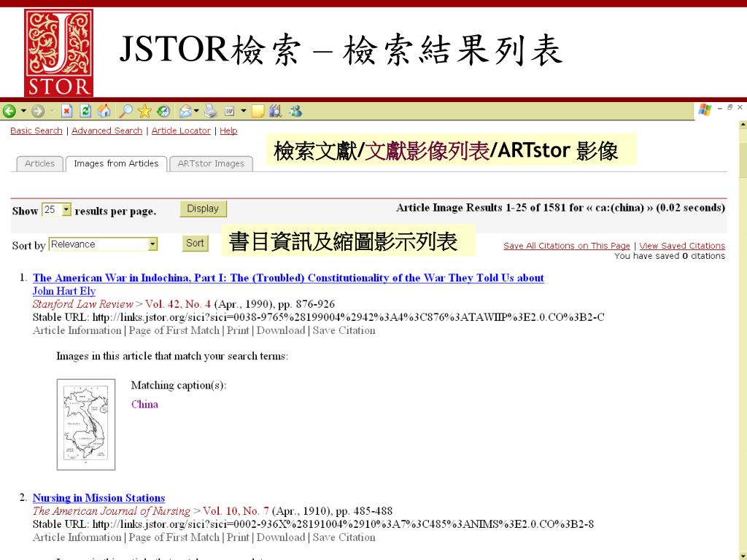This screenshot has width=747, height=560.
Task: Open the Stanford Law Review journal link
Action: [83, 304]
